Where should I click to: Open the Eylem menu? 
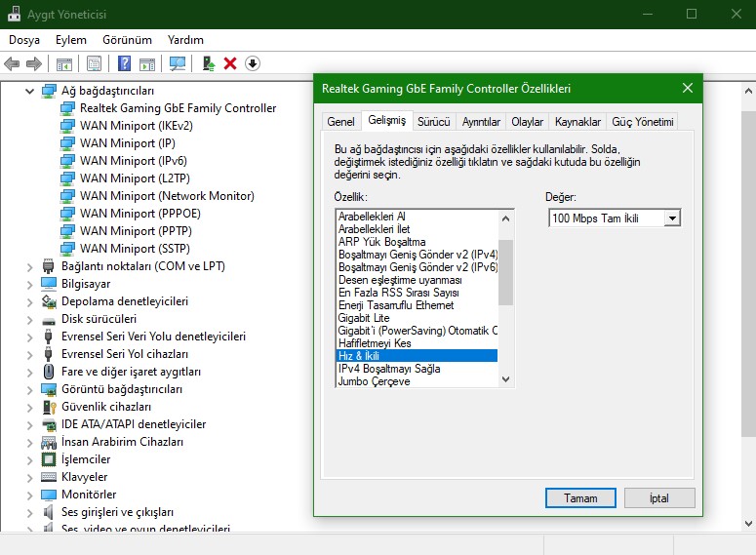pos(71,40)
